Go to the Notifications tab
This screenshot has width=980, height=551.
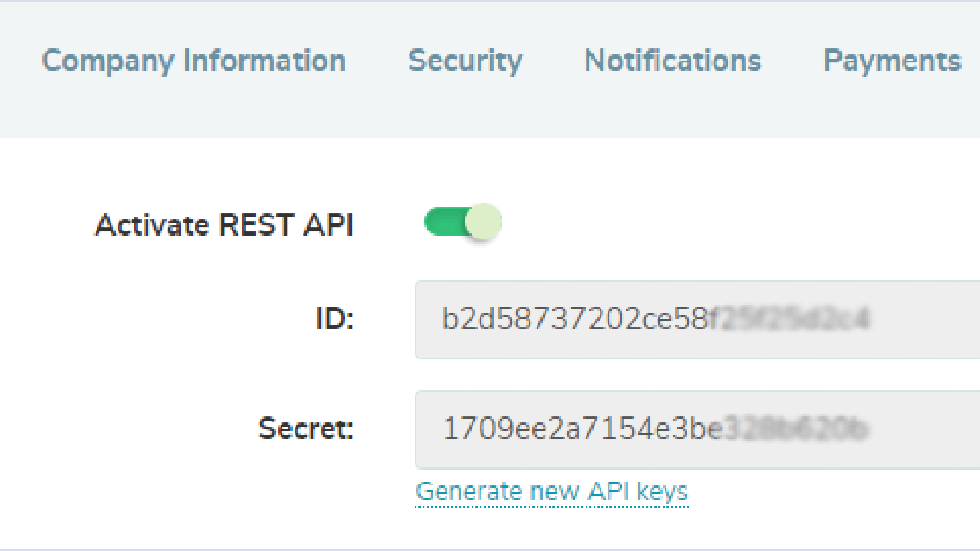pyautogui.click(x=673, y=61)
